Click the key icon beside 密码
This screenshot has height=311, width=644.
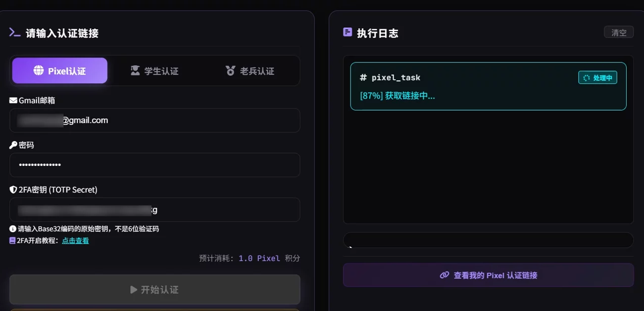click(x=13, y=145)
